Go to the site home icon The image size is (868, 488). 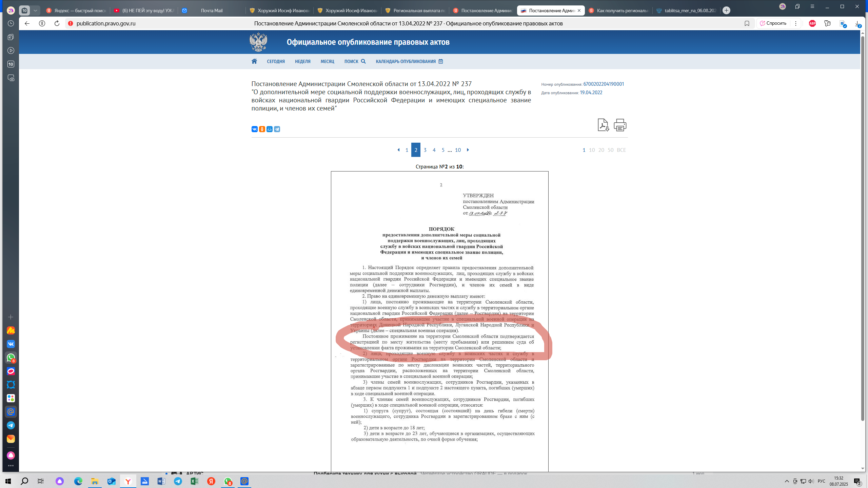tap(254, 61)
